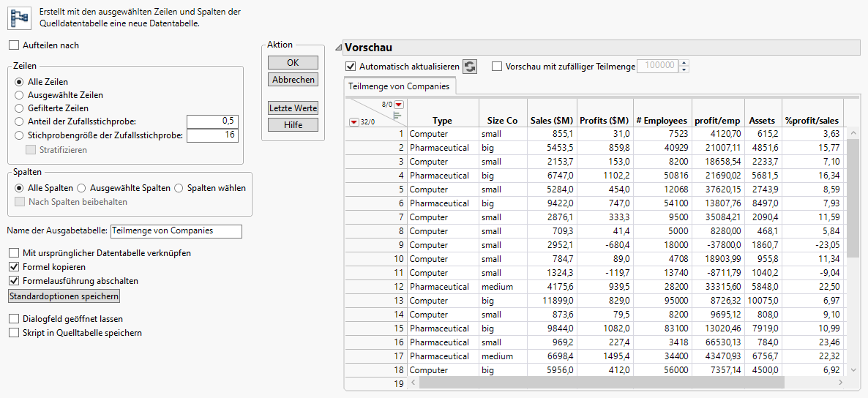The image size is (868, 398).
Task: Click the up arrow of the preview size spinner
Action: tap(684, 63)
